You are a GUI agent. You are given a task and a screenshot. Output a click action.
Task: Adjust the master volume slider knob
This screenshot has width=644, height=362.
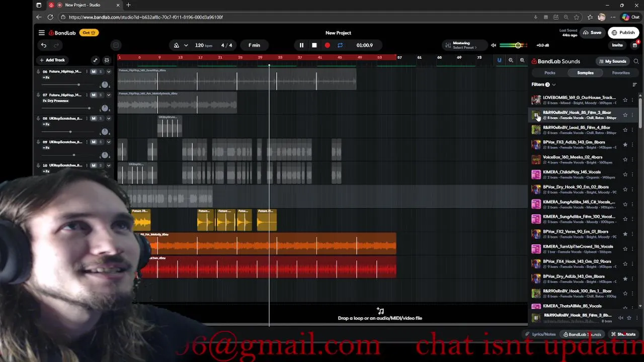pyautogui.click(x=518, y=45)
